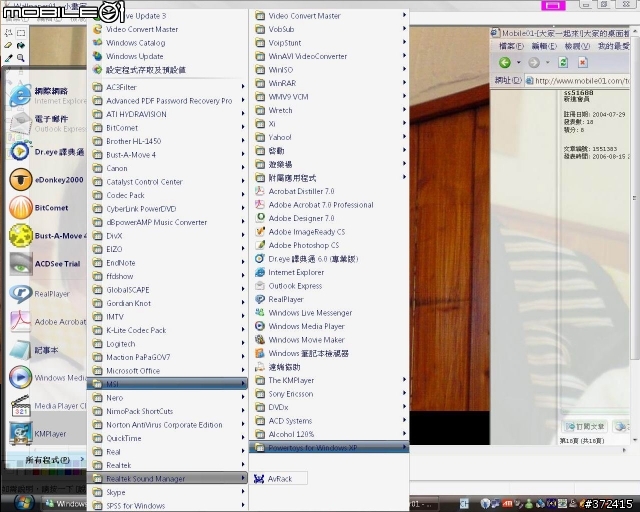Launch BitComet from the start menu list

[46, 207]
